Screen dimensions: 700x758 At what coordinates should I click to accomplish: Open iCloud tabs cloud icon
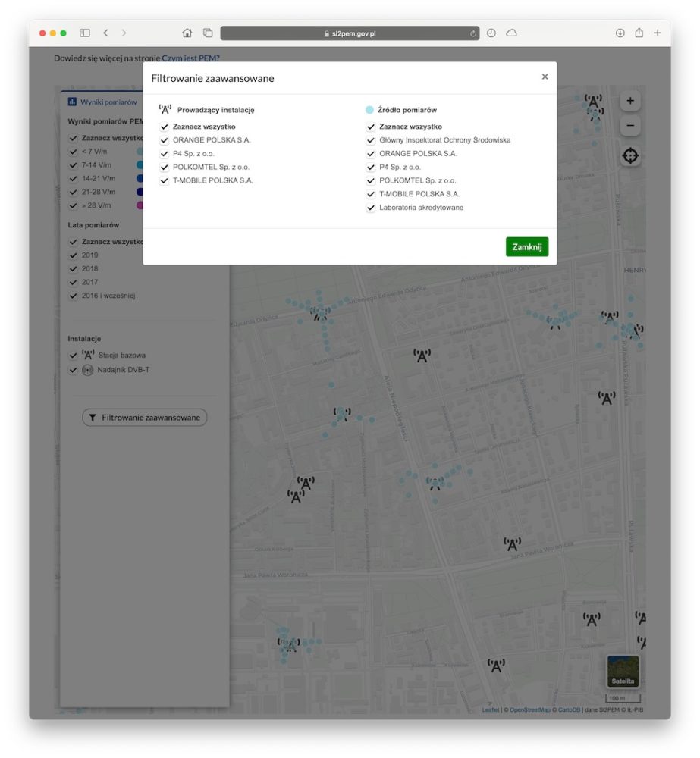tap(511, 33)
